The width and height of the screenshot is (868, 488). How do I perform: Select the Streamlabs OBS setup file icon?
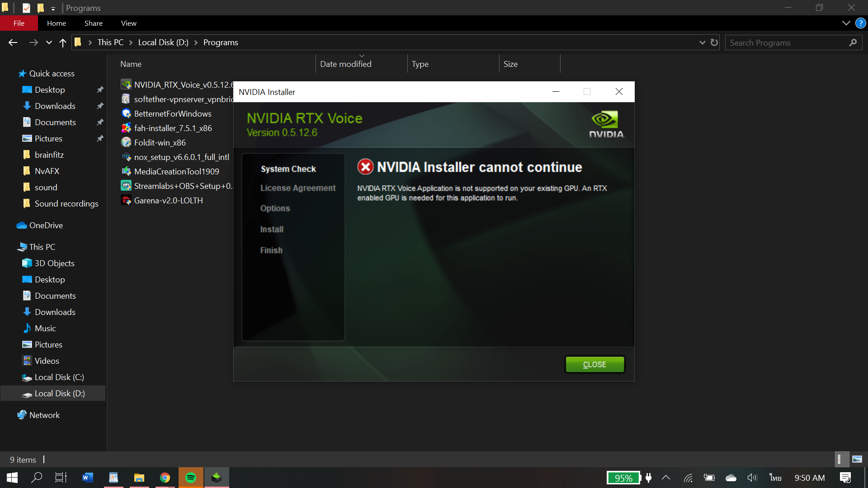(x=126, y=186)
